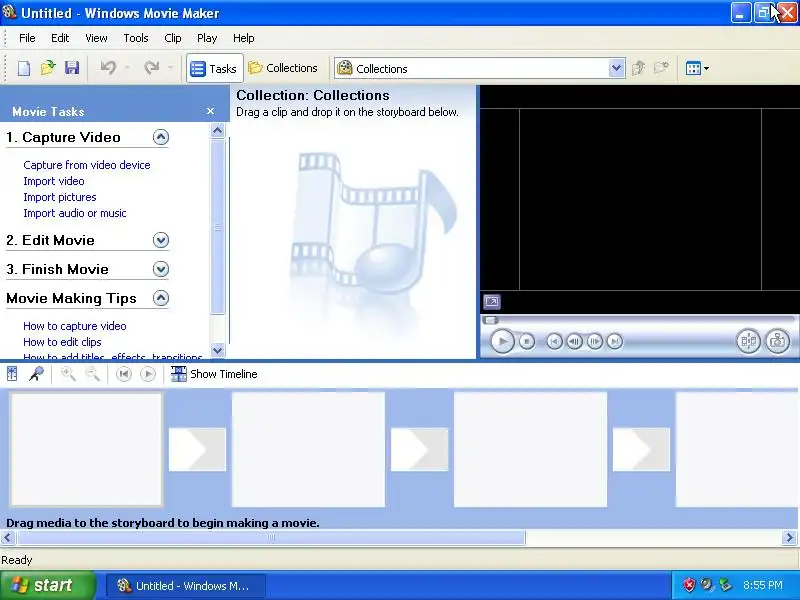Open the View menu
The image size is (800, 600).
(96, 38)
